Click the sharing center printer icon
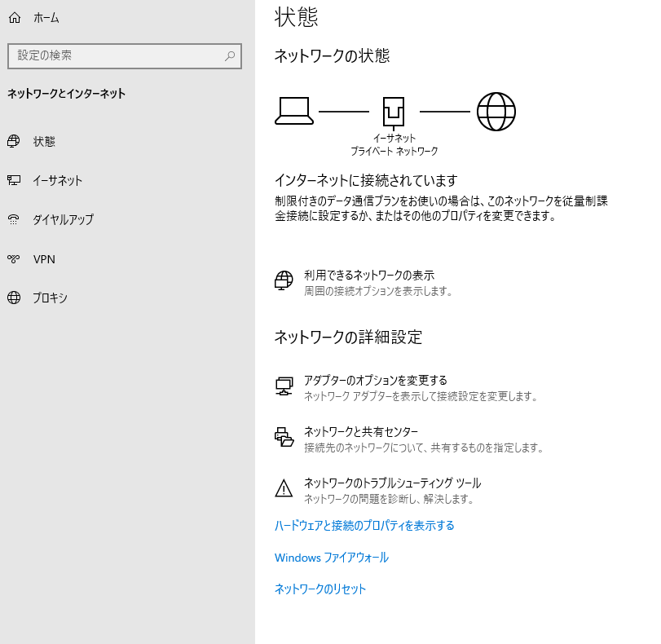Image resolution: width=661 pixels, height=644 pixels. 284,437
